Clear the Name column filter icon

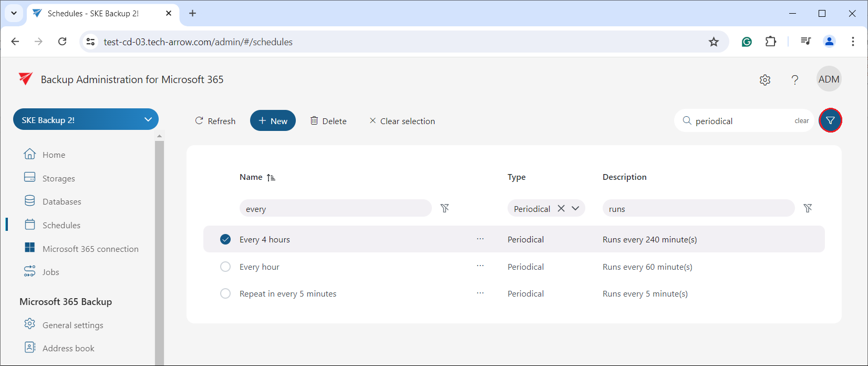[x=445, y=208]
